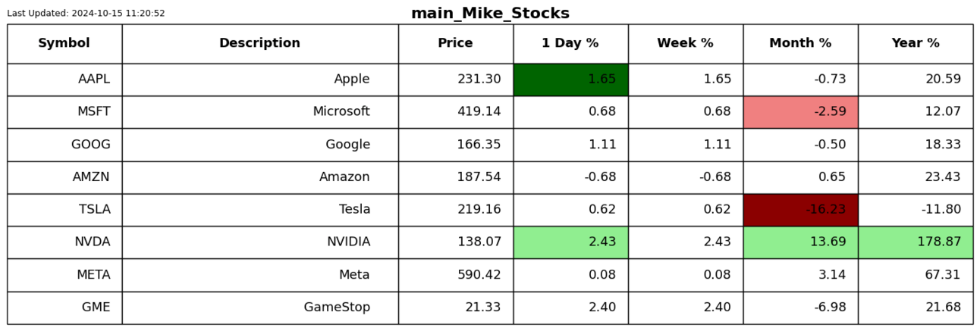Select the GOOG year 18.33 cell
Viewport: 980px width, 331px height.
point(916,145)
